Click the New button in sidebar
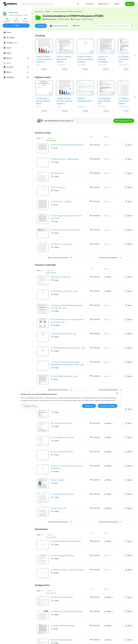The height and width of the screenshot is (644, 138). coord(16,26)
